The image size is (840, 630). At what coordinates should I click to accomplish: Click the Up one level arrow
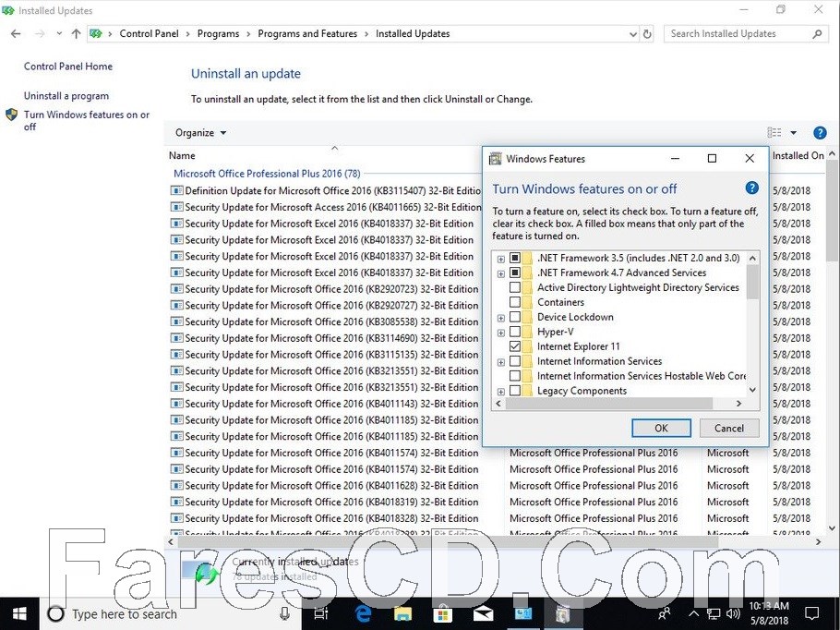coord(76,34)
